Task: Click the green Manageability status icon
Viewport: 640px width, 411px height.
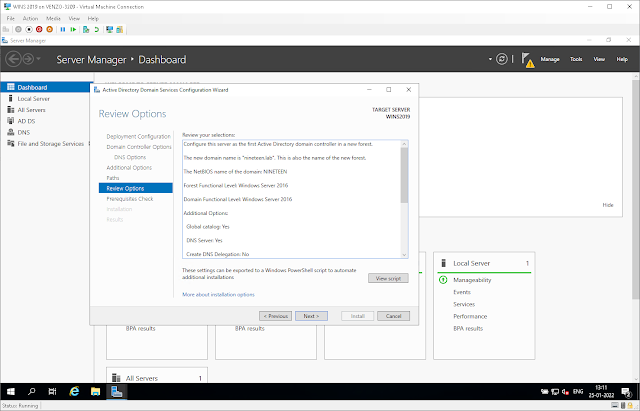Action: click(443, 280)
